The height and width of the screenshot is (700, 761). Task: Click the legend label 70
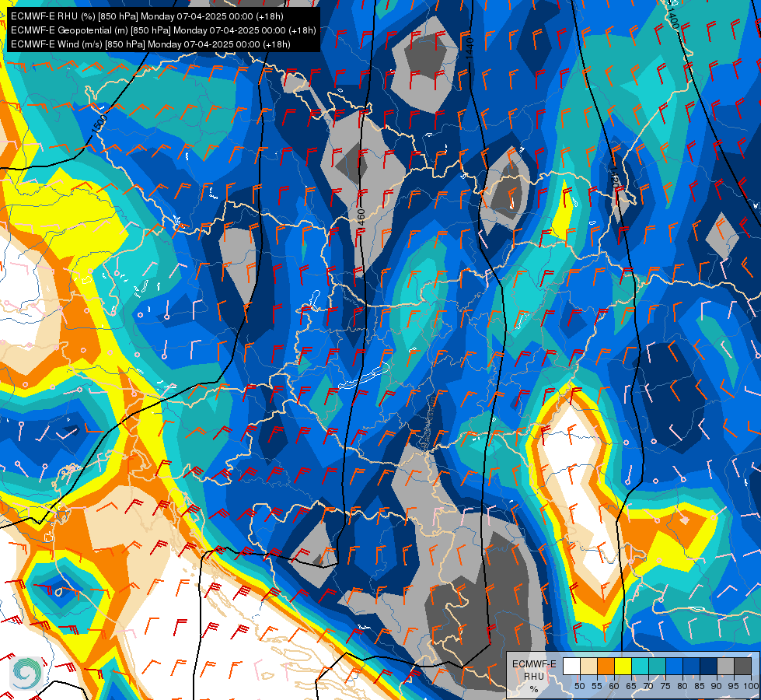pos(648,686)
